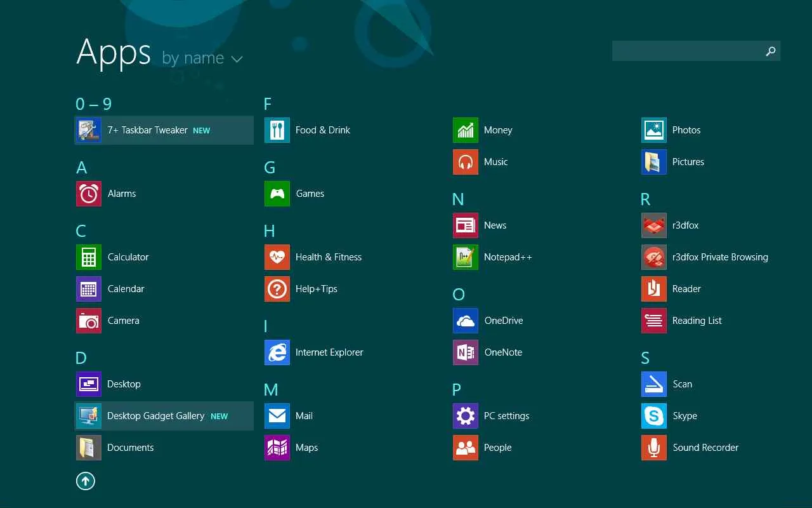812x508 pixels.
Task: Click the magnifier search button
Action: click(771, 51)
